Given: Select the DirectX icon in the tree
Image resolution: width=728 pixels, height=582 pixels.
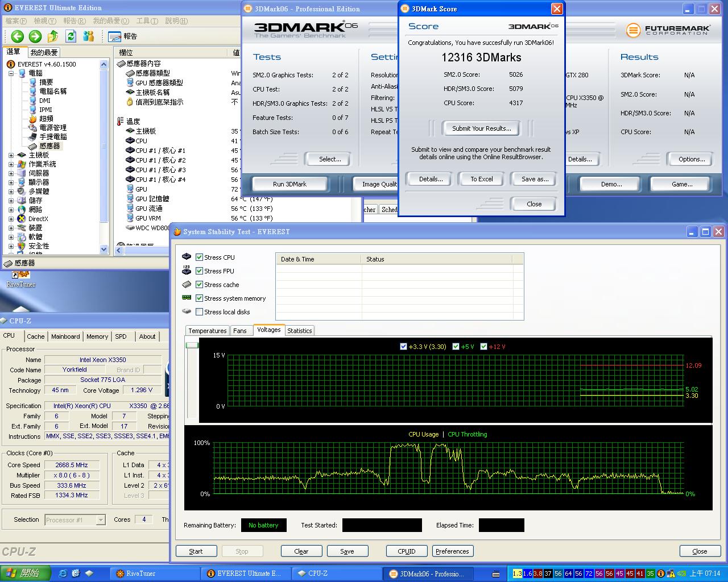Looking at the screenshot, I should 22,219.
